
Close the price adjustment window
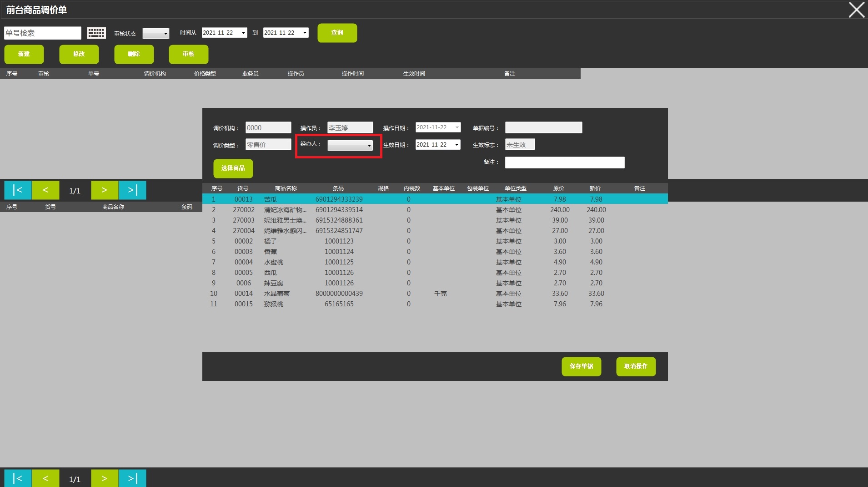point(856,10)
